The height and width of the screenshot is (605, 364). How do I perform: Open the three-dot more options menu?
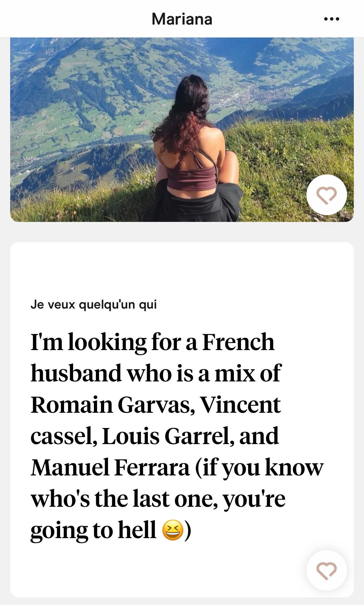click(x=332, y=19)
